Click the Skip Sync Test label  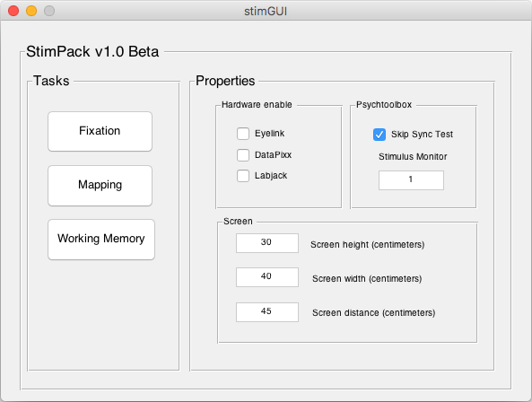coord(422,135)
